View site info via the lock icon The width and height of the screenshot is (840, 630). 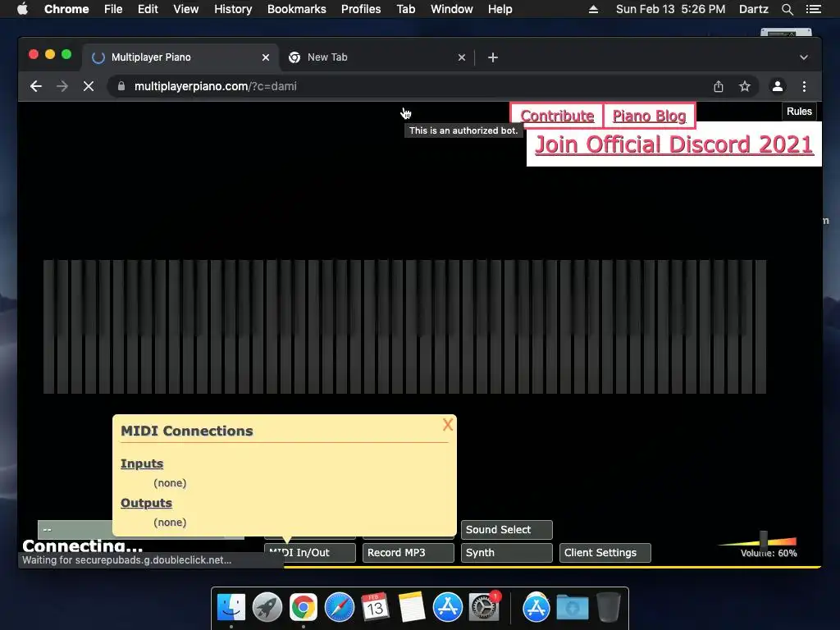pyautogui.click(x=121, y=86)
